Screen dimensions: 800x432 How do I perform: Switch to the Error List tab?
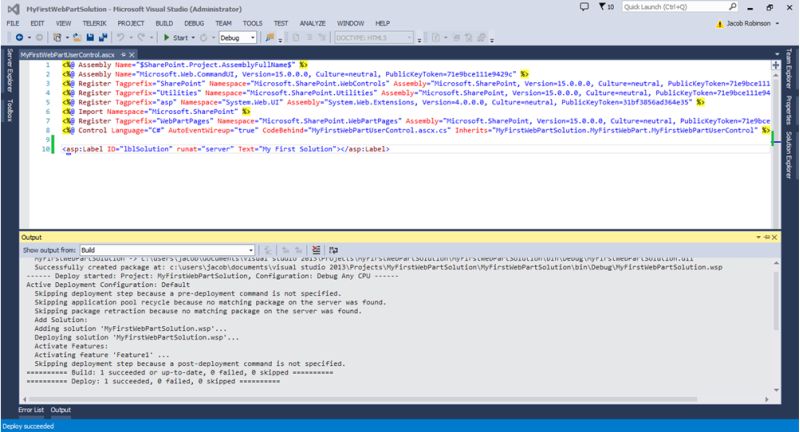coord(31,410)
